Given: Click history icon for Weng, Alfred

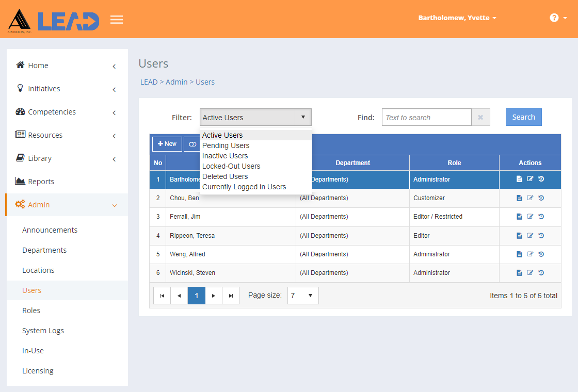Looking at the screenshot, I should point(541,254).
